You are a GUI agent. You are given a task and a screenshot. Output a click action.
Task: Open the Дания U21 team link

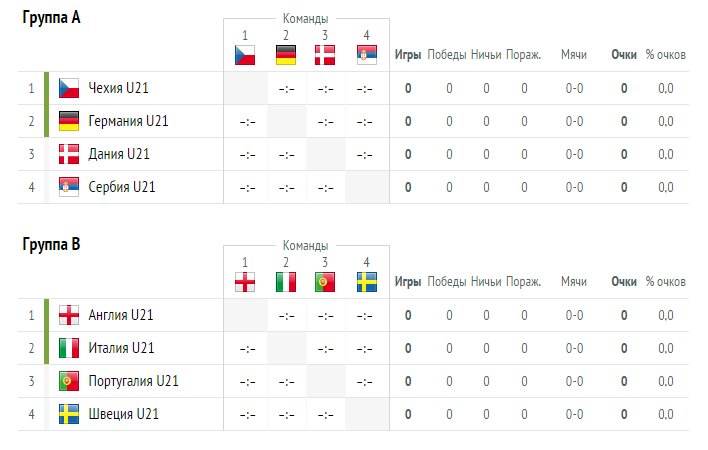tap(119, 154)
